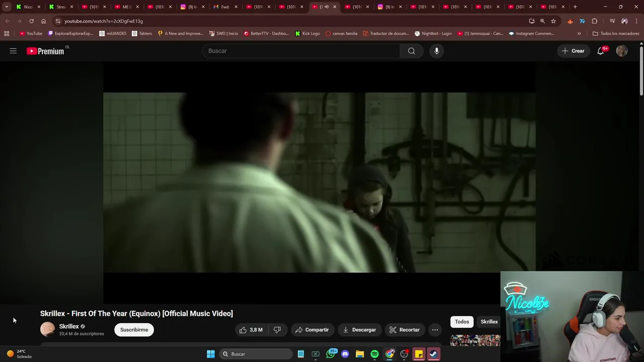The height and width of the screenshot is (362, 644).
Task: Expand the hidden bookmarks overflow chevron
Action: [x=579, y=34]
